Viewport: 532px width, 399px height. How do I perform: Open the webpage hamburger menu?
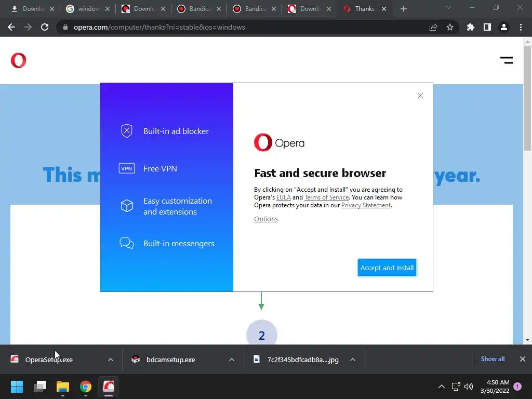506,60
